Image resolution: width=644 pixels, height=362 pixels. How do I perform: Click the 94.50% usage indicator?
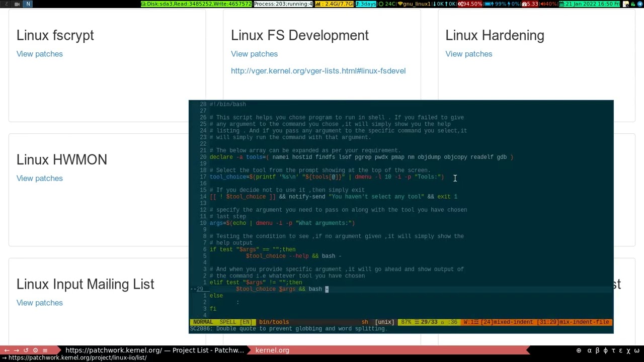pyautogui.click(x=470, y=4)
